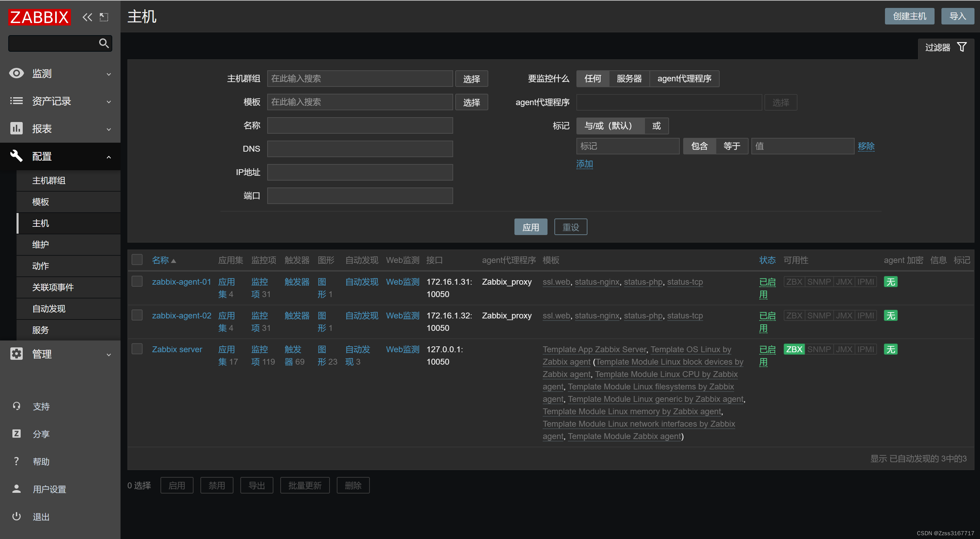This screenshot has height=539, width=980.
Task: Expand the 管理 menu chevron
Action: 109,355
